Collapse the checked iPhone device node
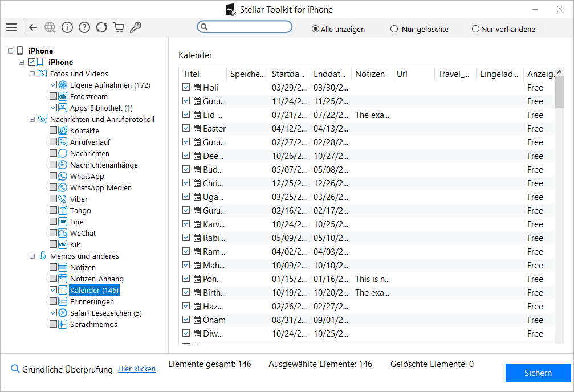 pos(21,62)
